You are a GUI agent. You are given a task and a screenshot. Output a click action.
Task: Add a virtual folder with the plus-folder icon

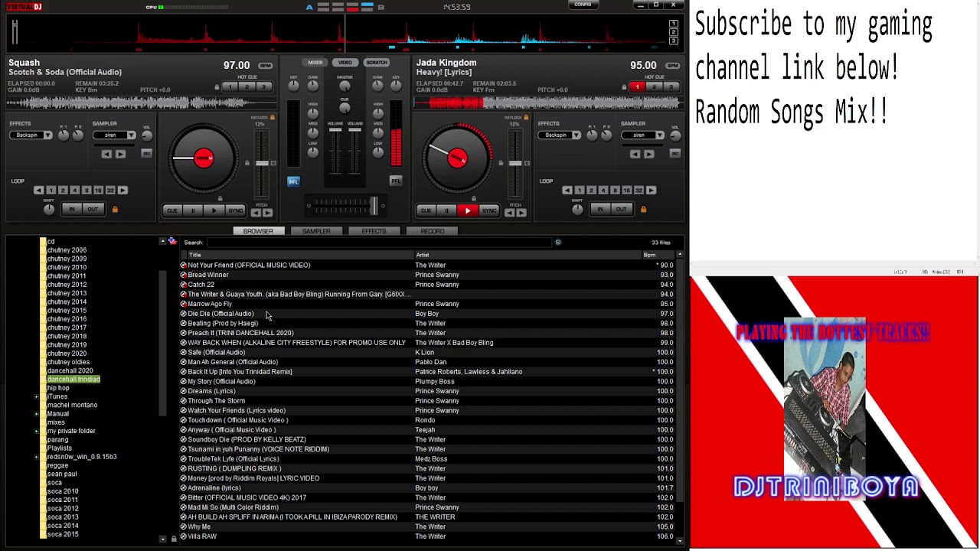(x=172, y=242)
